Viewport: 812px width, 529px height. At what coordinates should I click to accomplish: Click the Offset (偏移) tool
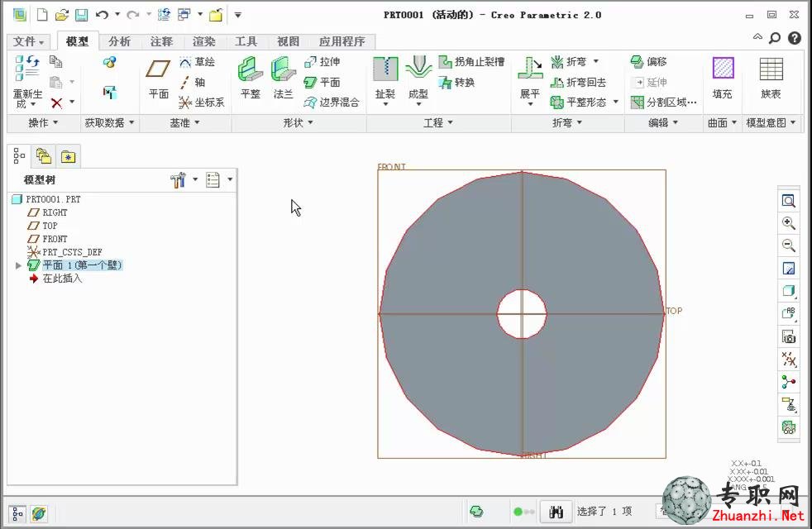(649, 62)
